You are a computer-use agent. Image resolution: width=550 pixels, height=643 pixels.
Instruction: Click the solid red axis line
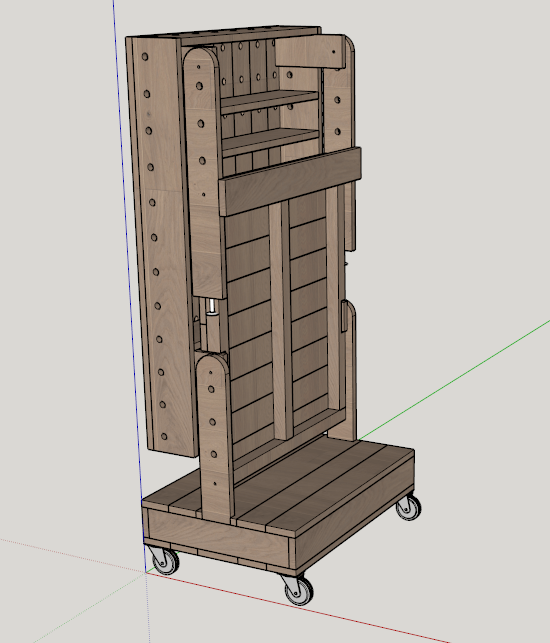(x=299, y=608)
